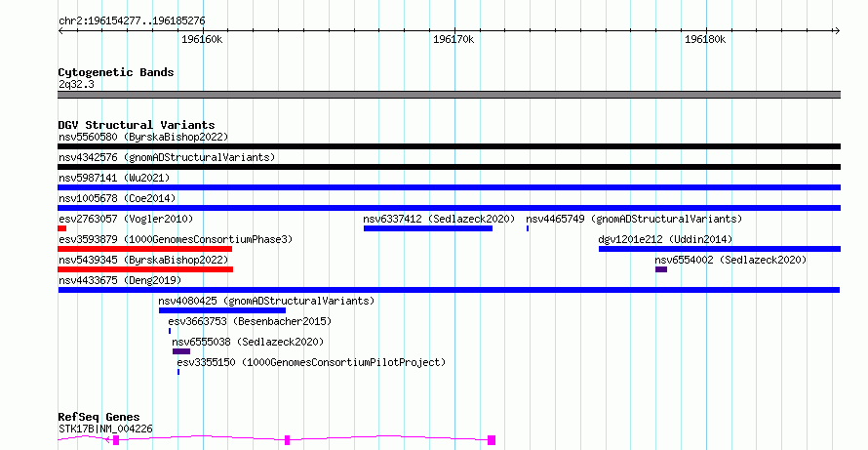Select the tiny nsv4465749 blue marker
This screenshot has height=450, width=868.
tap(528, 228)
